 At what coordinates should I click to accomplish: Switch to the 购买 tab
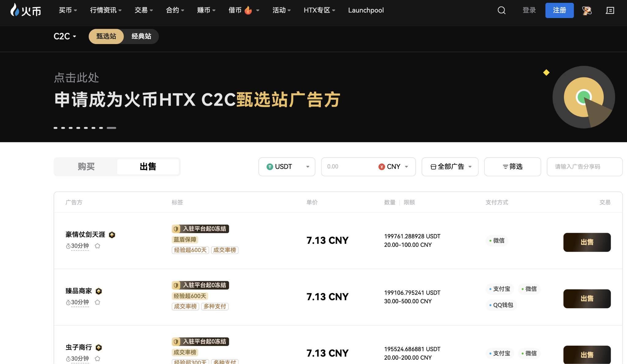coord(86,166)
